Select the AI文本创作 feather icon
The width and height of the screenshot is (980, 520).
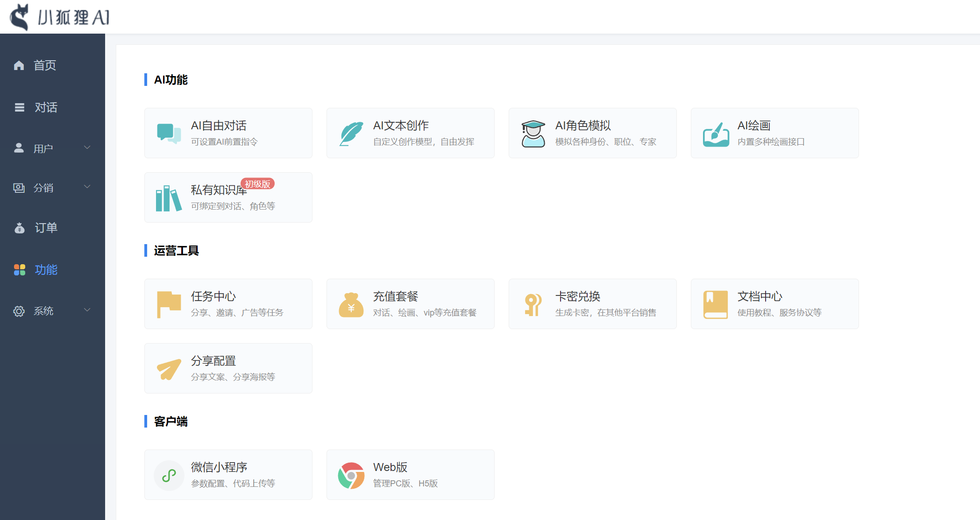tap(351, 133)
